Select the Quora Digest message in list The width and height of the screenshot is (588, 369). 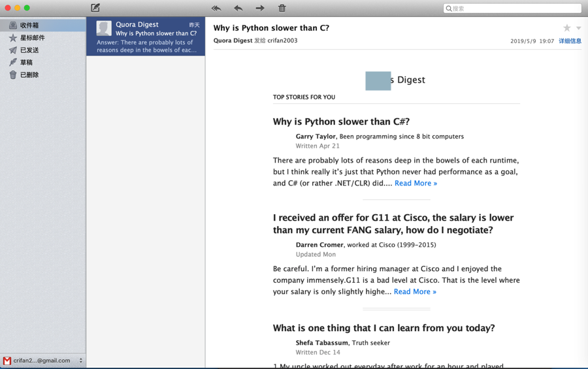[146, 37]
